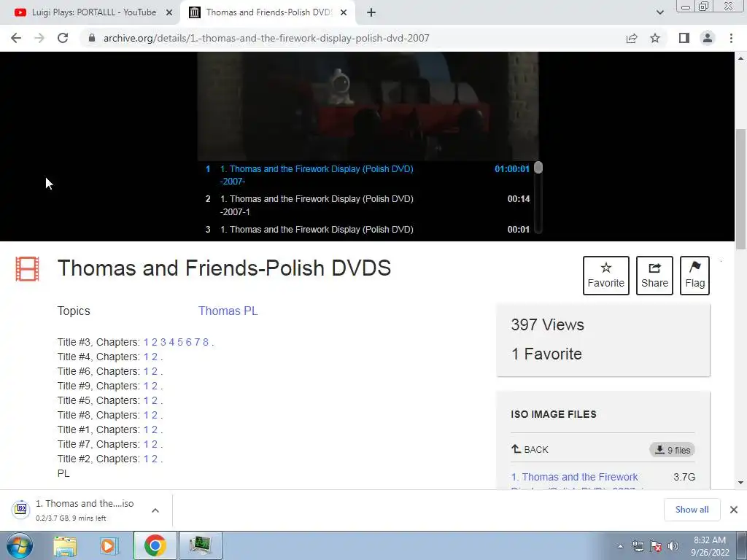Open chapter 5 of Title #3
The width and height of the screenshot is (747, 560).
click(x=180, y=343)
